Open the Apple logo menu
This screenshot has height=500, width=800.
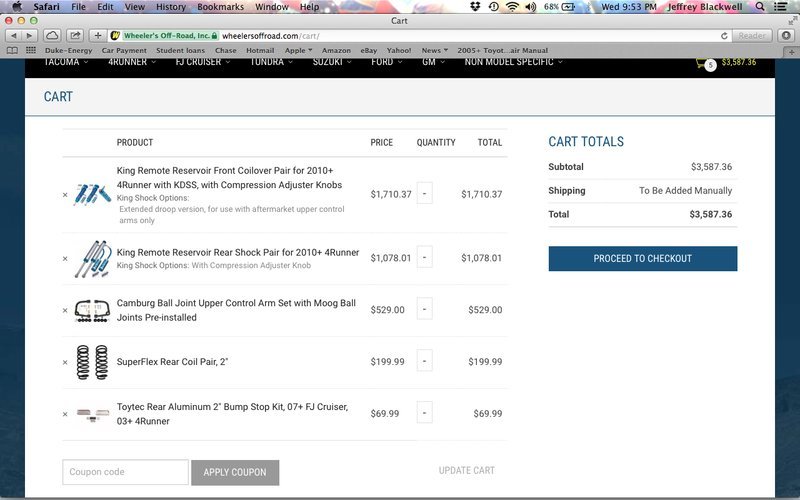17,7
